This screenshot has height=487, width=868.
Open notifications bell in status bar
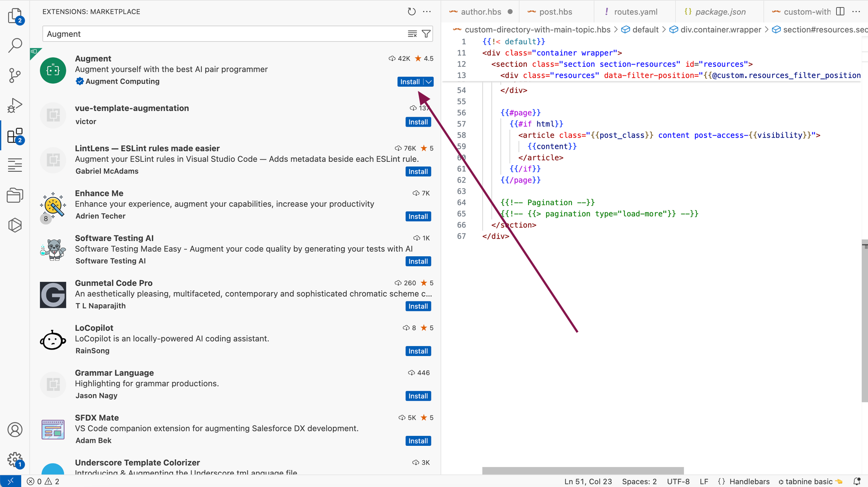click(x=857, y=481)
